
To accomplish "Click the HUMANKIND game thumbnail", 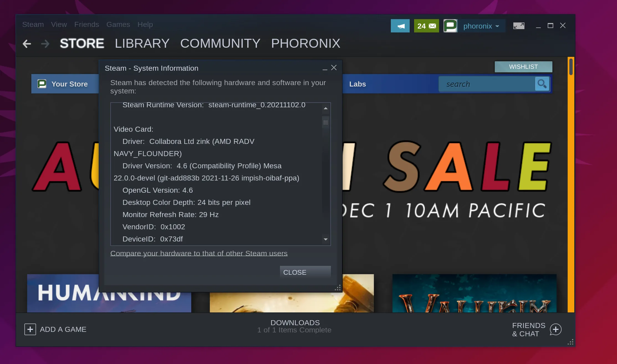I will [109, 293].
